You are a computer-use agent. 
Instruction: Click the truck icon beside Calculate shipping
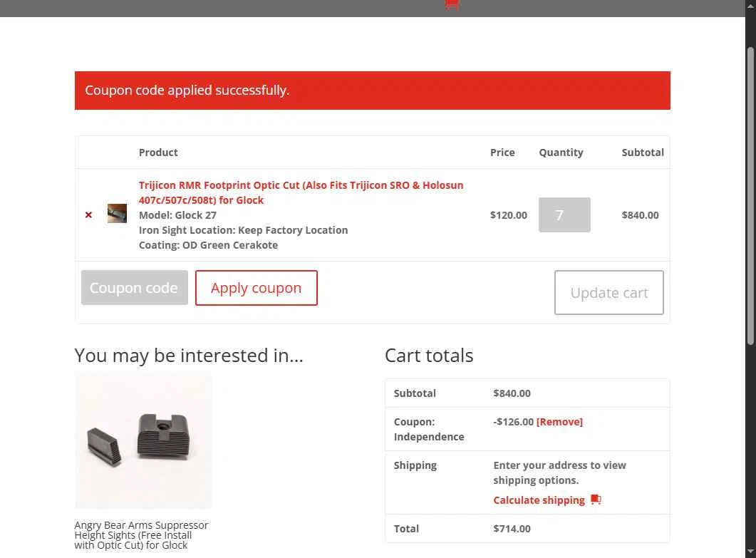coord(596,499)
